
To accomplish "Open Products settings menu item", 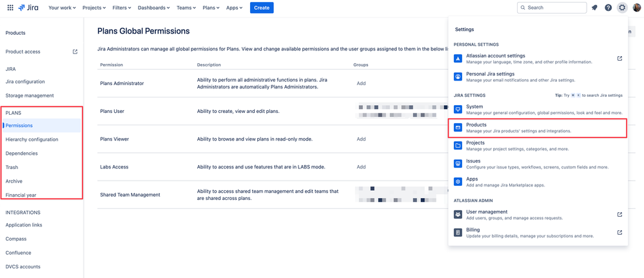I will tap(538, 128).
